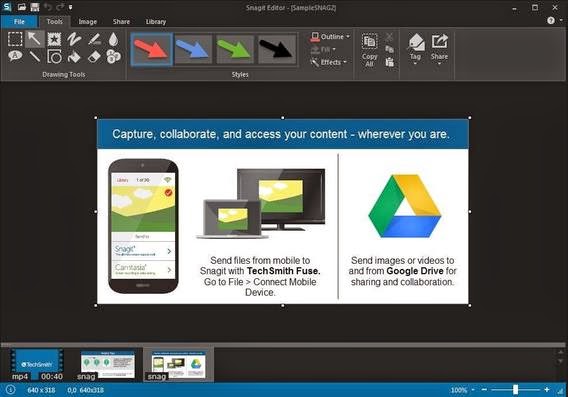
Task: Click the Google Drive logo in canvas
Action: 405,206
